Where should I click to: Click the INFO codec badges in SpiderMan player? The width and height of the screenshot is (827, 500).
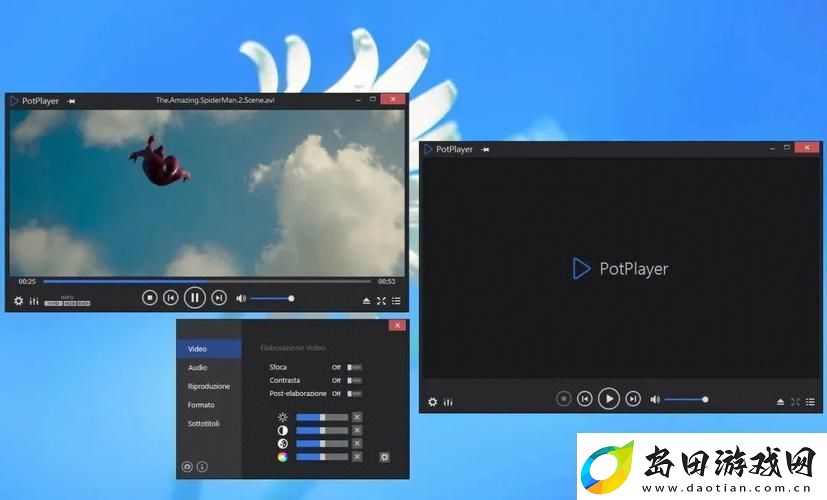tap(68, 301)
